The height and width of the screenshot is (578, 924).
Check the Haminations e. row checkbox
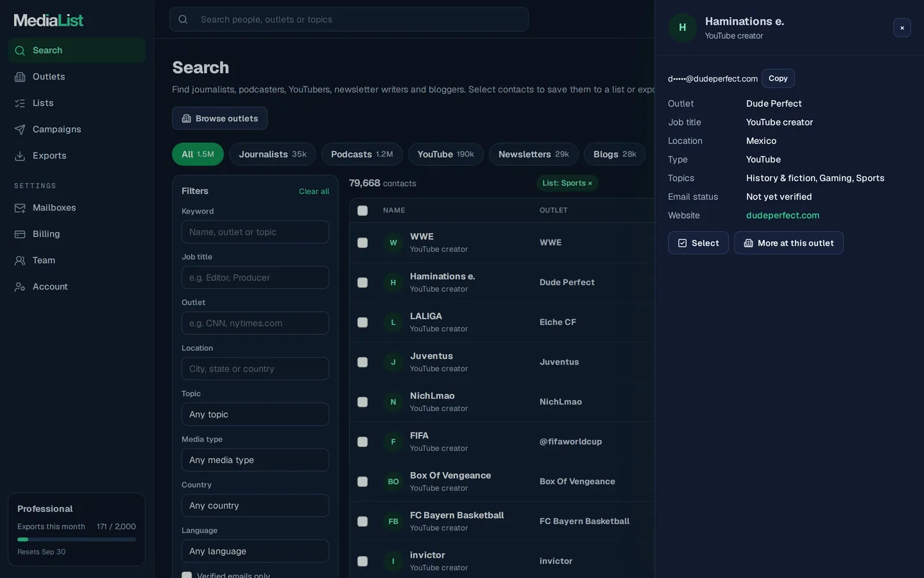pyautogui.click(x=363, y=283)
